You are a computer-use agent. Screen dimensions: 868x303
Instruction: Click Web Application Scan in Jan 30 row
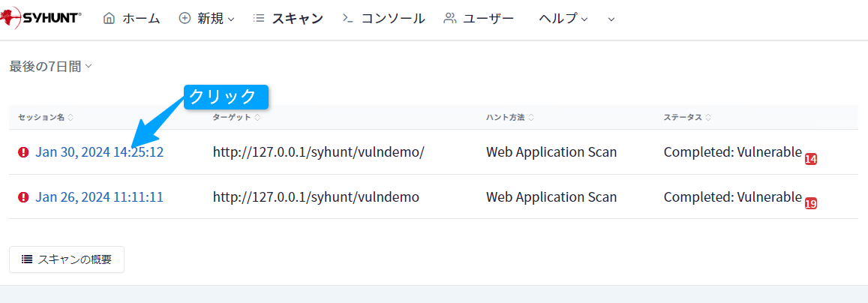(551, 152)
